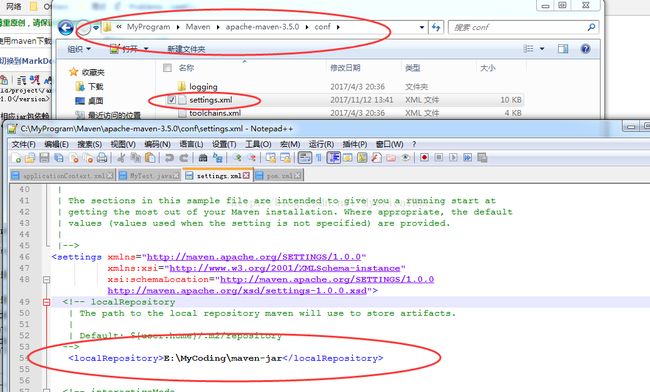Collapse the fold marker at line 48

coord(46,280)
